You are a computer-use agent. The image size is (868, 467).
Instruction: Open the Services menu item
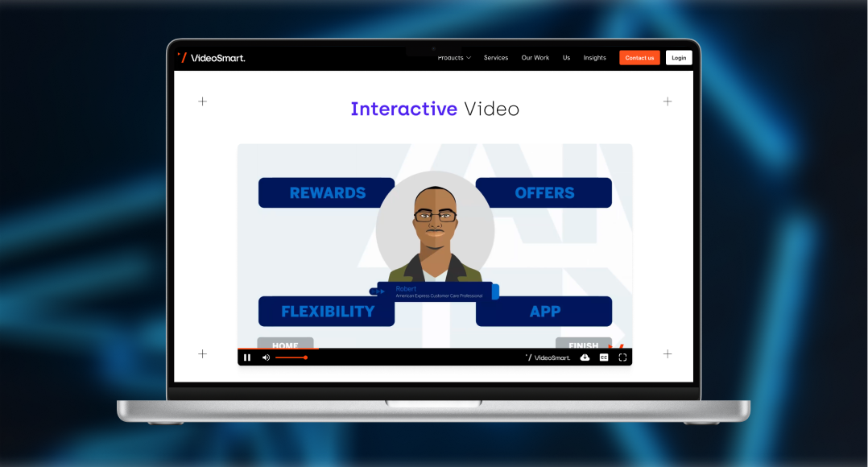(x=495, y=57)
